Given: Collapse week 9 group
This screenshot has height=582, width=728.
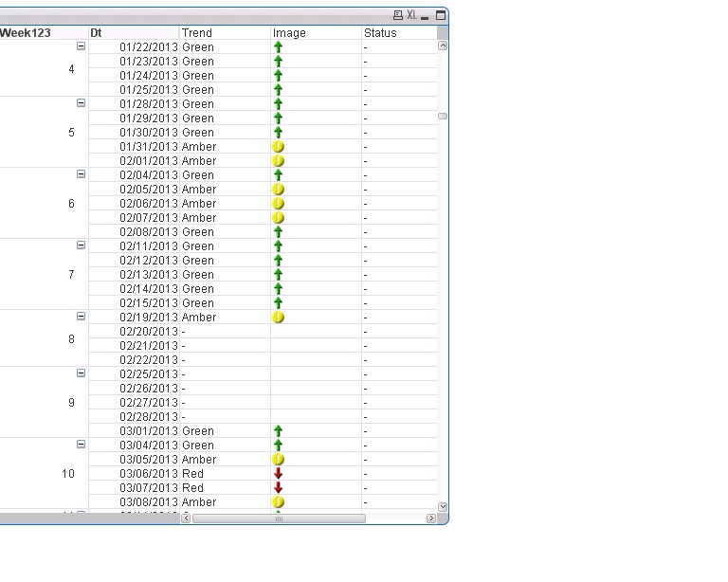Looking at the screenshot, I should [81, 373].
